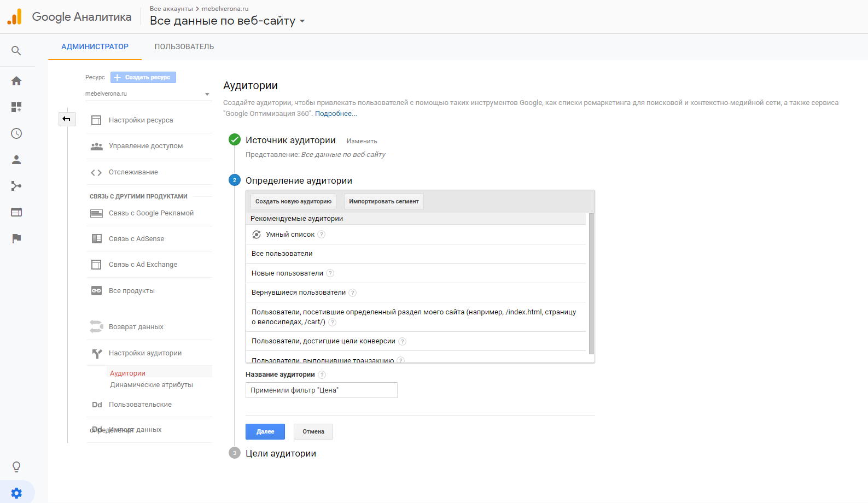Image resolution: width=868 pixels, height=503 pixels.
Task: Choose Новые пользователи from recommended audiences
Action: pyautogui.click(x=287, y=273)
